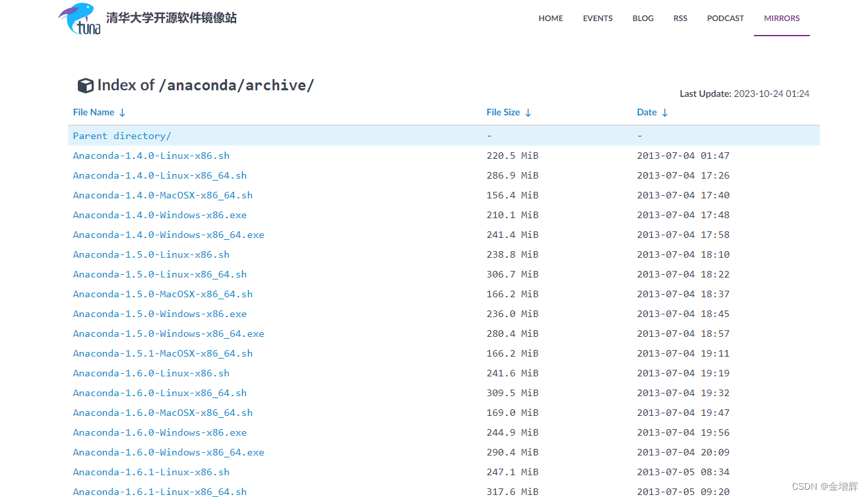Click the date 2013-07-04 17:26
This screenshot has width=868, height=497.
coord(683,175)
